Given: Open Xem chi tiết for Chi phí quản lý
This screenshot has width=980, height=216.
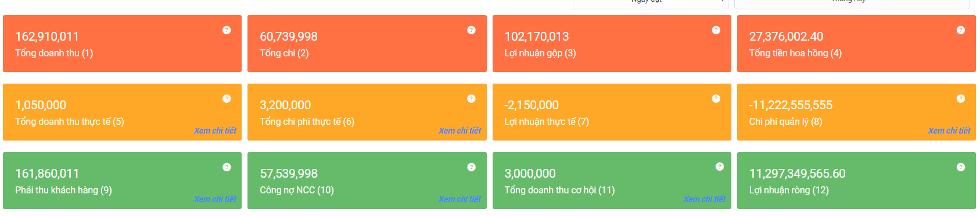Looking at the screenshot, I should [949, 131].
